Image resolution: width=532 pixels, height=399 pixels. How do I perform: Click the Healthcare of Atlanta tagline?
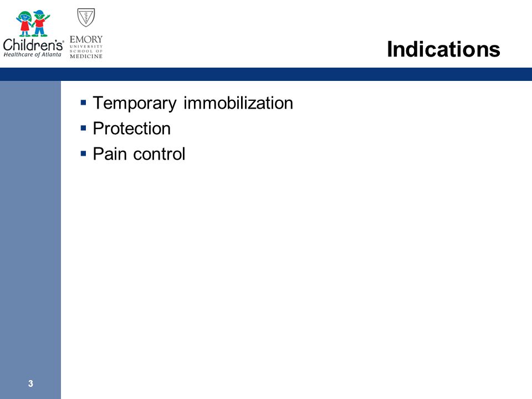tap(32, 55)
